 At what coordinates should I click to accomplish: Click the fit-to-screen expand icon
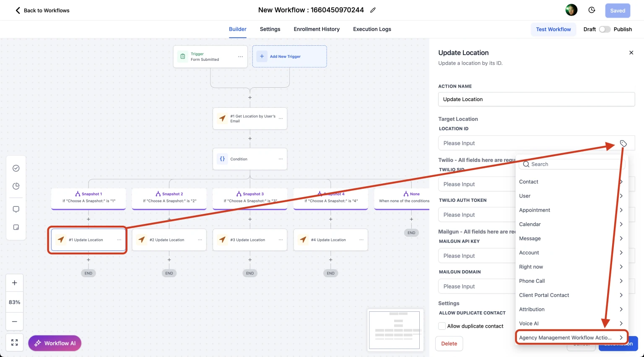pos(15,343)
